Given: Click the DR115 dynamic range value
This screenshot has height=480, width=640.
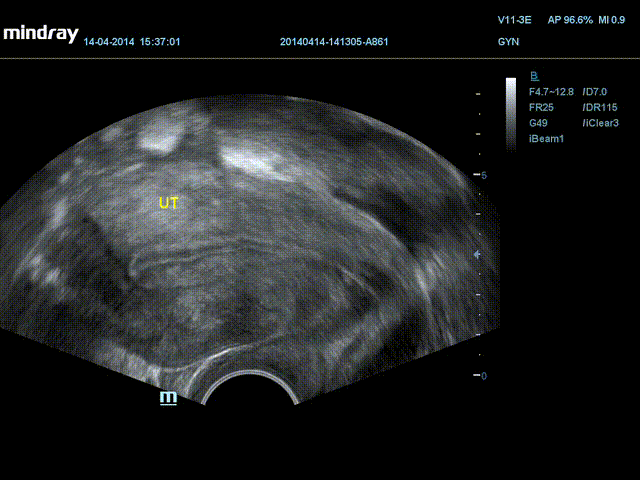Looking at the screenshot, I should pyautogui.click(x=598, y=107).
